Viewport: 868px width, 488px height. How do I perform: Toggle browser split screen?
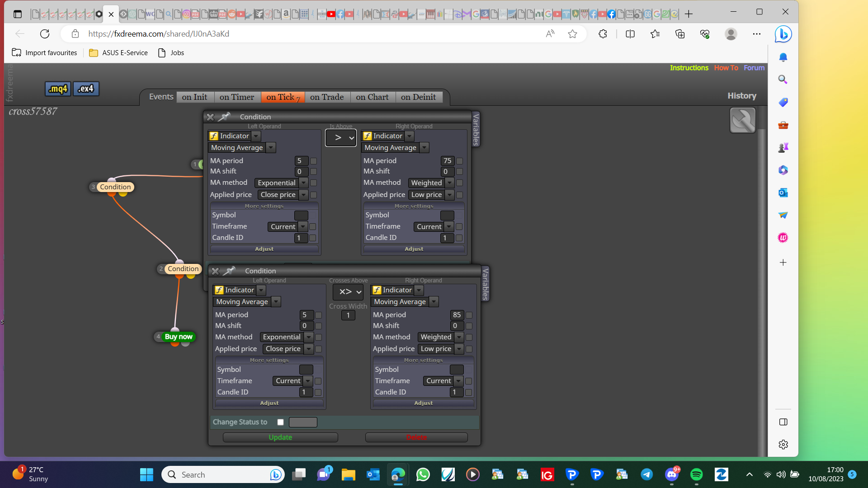(x=630, y=34)
